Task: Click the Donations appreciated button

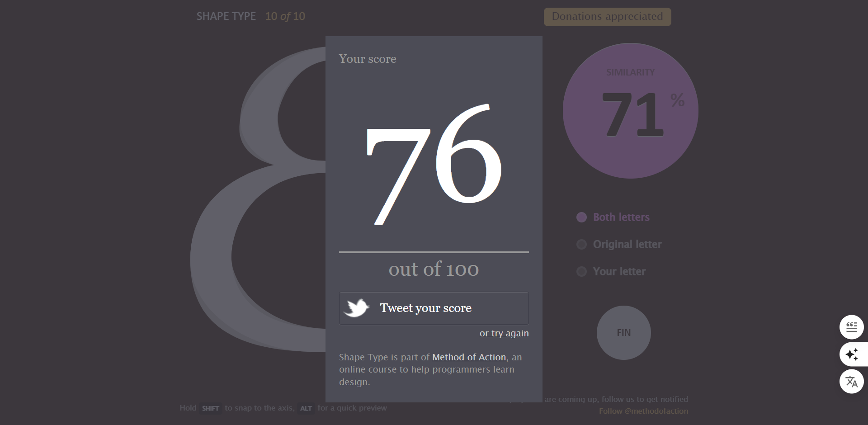Action: point(607,17)
